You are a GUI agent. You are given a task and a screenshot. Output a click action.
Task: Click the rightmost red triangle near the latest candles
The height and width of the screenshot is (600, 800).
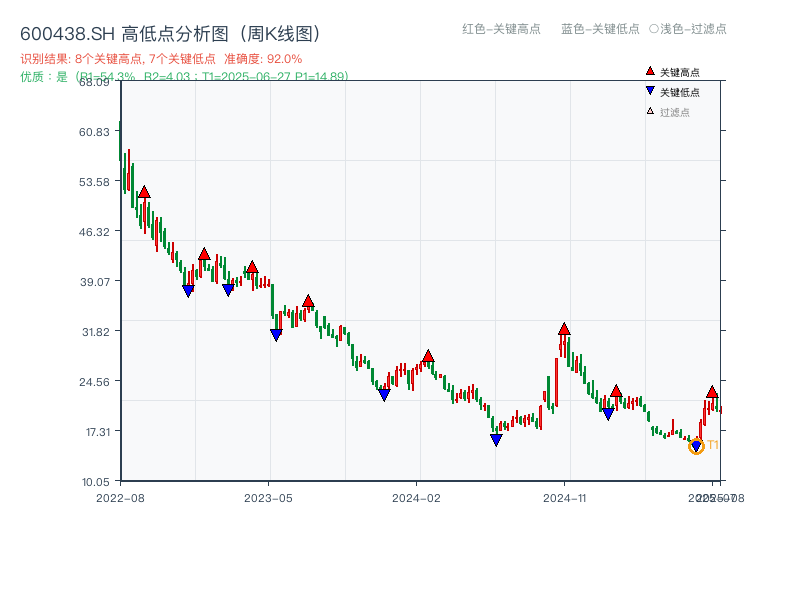(712, 392)
